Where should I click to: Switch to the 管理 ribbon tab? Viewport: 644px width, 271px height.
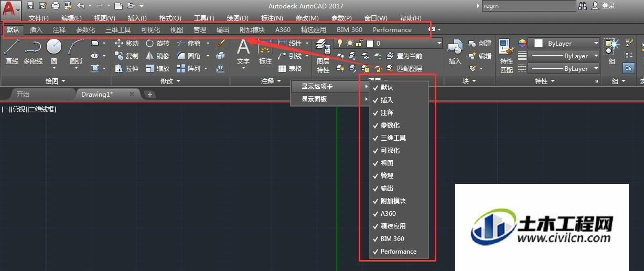pyautogui.click(x=200, y=30)
